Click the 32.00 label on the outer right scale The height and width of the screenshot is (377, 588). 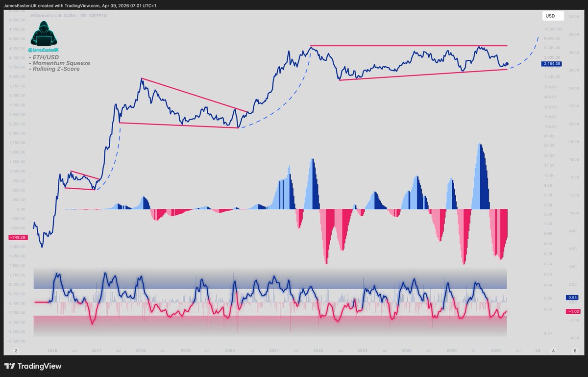click(x=573, y=16)
